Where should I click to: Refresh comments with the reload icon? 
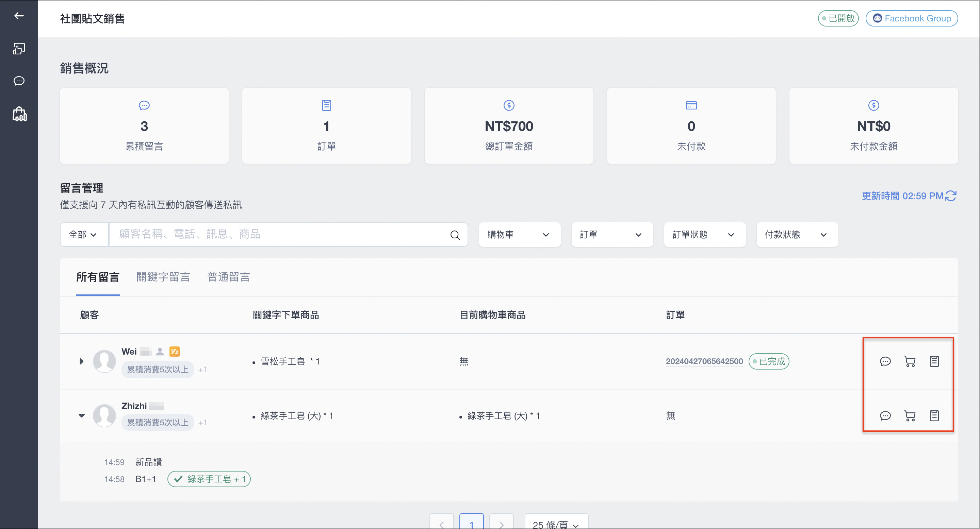tap(950, 196)
